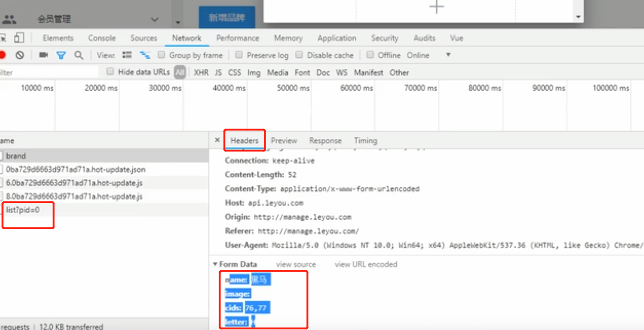Clear the network log
The image size is (644, 330).
pyautogui.click(x=20, y=55)
